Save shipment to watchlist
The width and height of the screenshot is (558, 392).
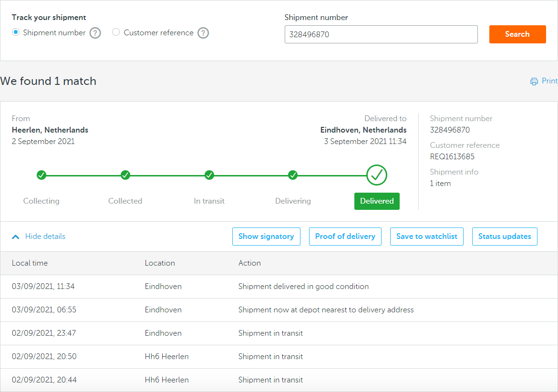point(426,237)
